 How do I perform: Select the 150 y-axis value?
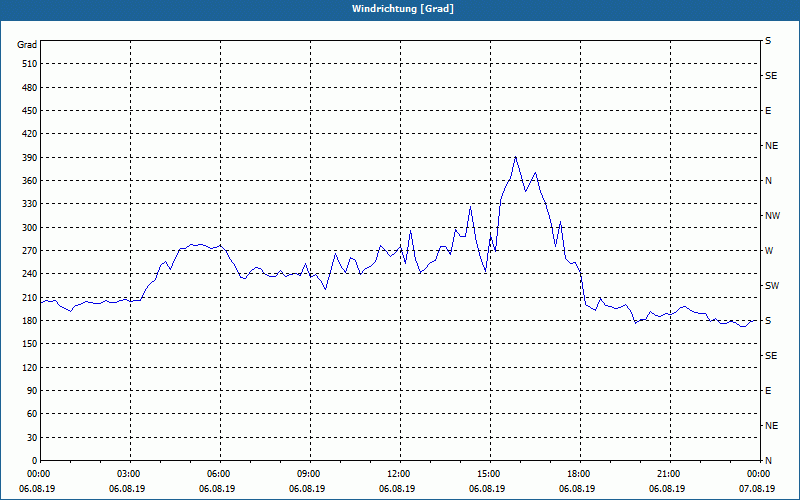point(29,343)
